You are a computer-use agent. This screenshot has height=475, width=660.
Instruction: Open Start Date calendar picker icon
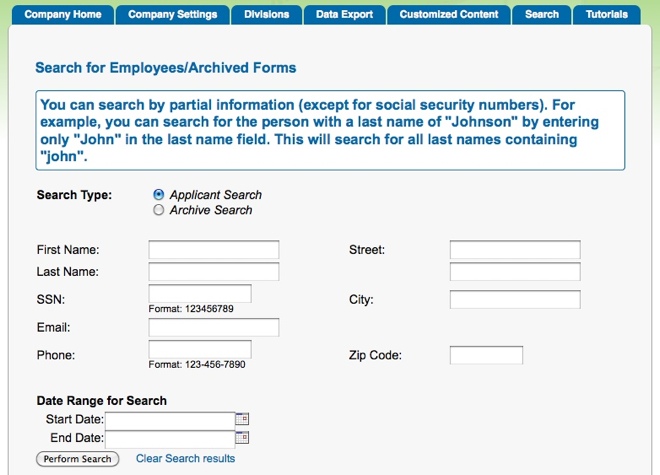pos(241,420)
